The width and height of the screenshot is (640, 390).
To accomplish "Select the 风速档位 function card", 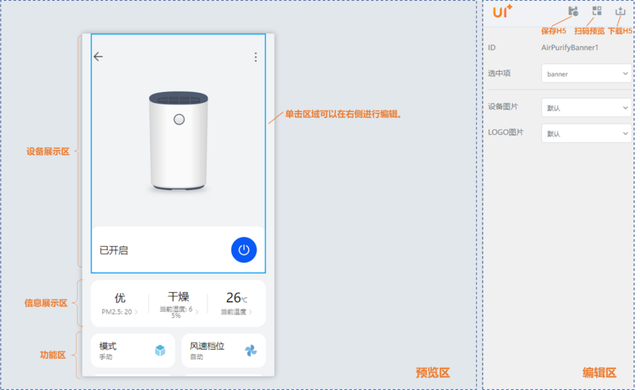I will point(223,350).
